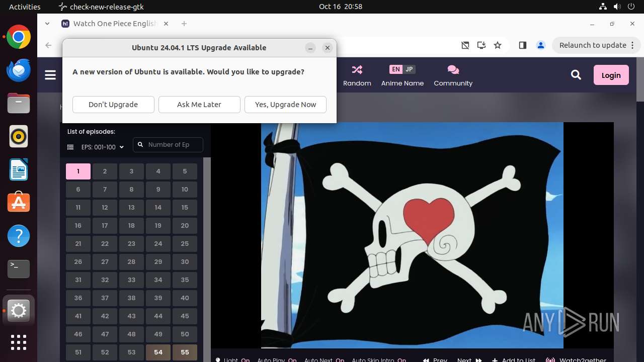Viewport: 644px width, 362px height.
Task: Show Applications grid in the dock
Action: tap(19, 342)
